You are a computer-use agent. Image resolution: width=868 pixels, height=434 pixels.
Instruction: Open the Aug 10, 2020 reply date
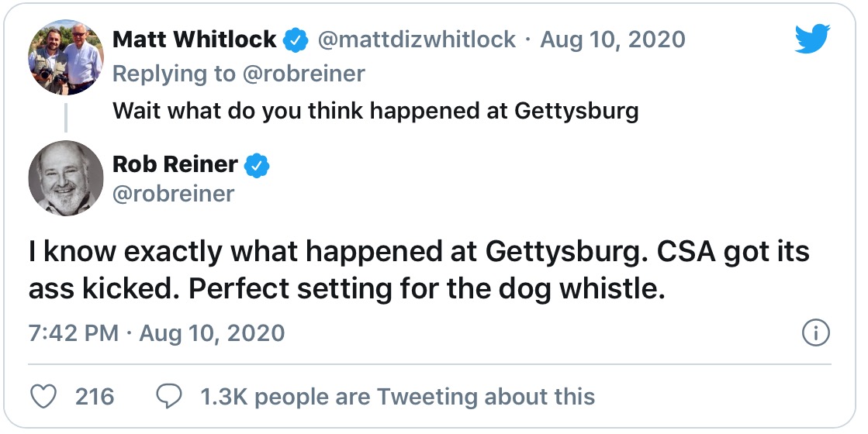click(x=613, y=40)
